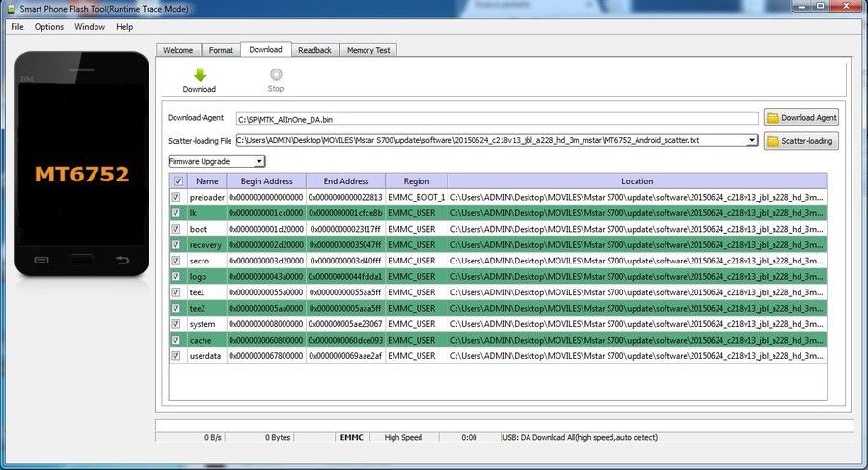Uncheck the recovery partition checkbox
Image resolution: width=868 pixels, height=470 pixels.
pyautogui.click(x=176, y=244)
